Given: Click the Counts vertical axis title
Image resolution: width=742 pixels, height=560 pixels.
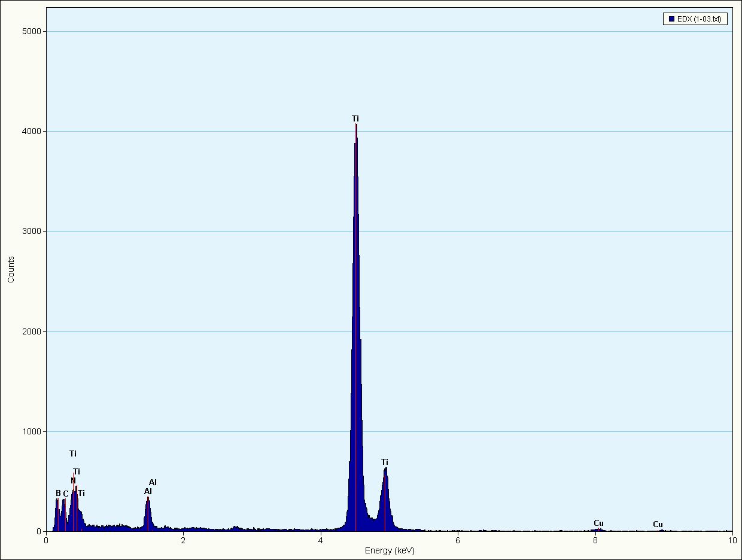Looking at the screenshot, I should [x=11, y=270].
